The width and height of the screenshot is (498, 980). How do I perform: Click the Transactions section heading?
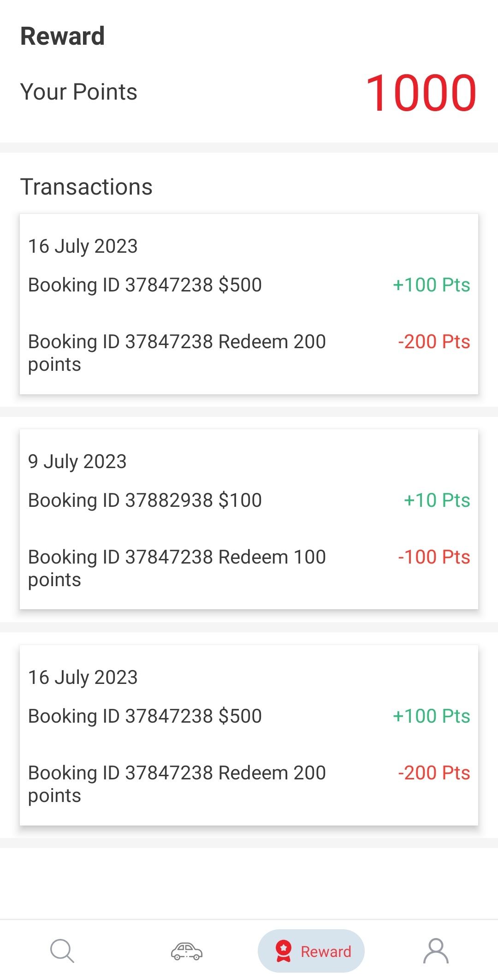tap(86, 187)
